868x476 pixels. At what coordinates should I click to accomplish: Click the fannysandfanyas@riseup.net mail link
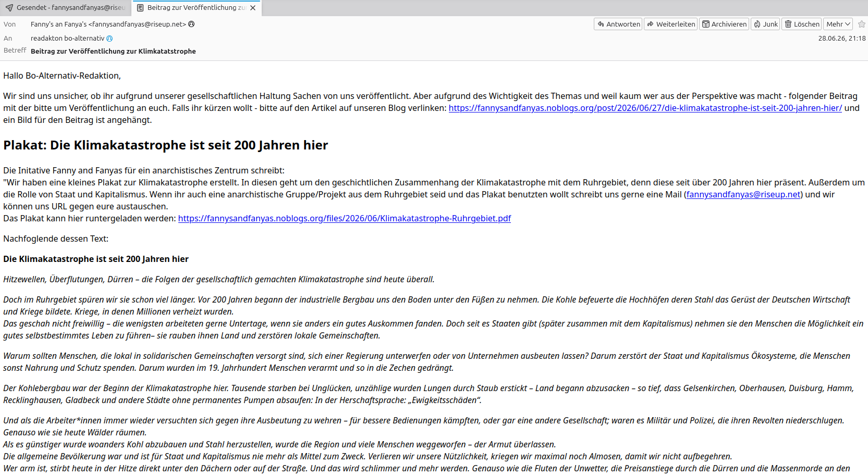pos(743,194)
